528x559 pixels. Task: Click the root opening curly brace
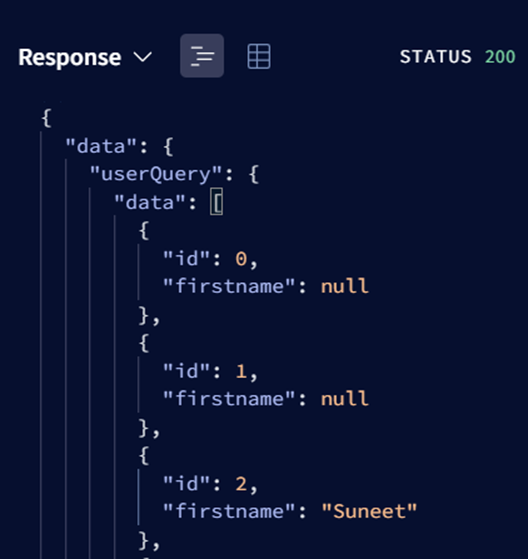tap(47, 118)
